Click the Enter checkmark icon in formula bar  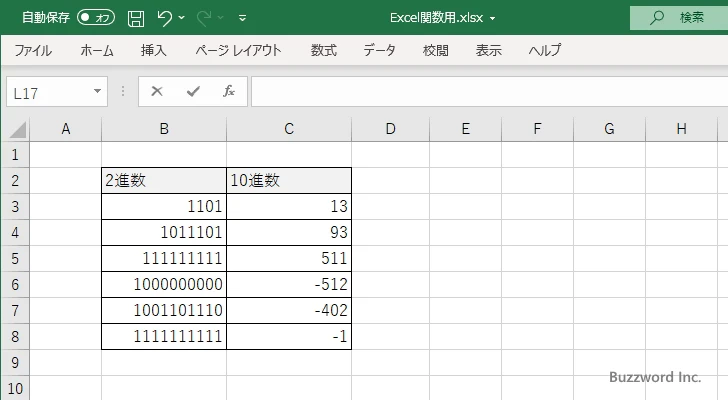click(x=193, y=91)
